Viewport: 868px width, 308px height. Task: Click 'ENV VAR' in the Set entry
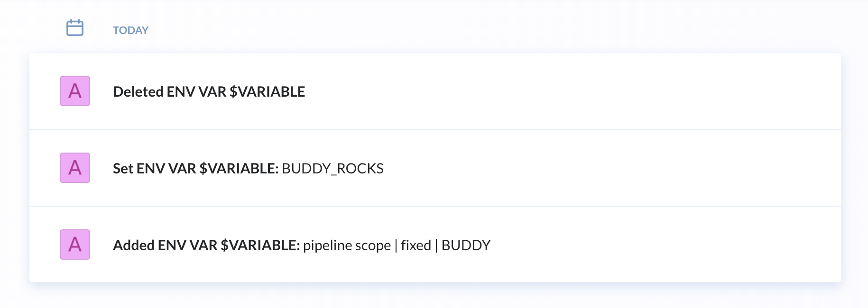166,168
